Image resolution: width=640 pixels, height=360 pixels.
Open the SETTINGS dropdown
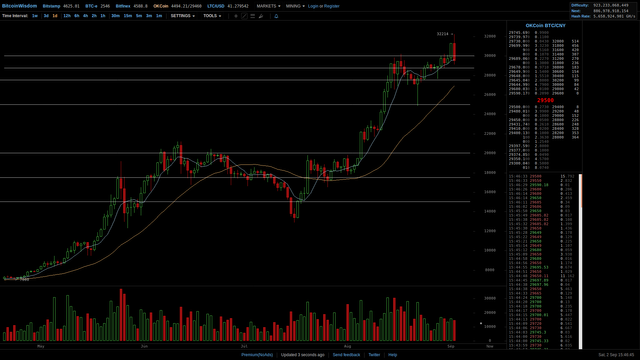point(182,16)
